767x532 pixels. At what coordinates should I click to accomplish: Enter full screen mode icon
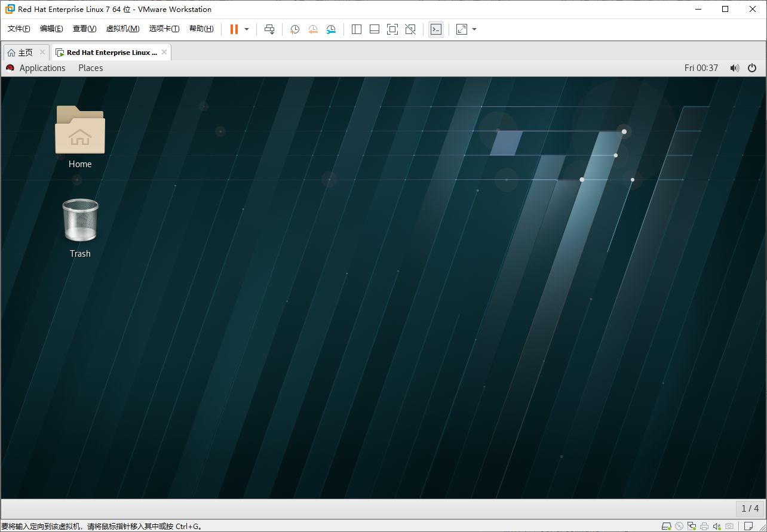tap(392, 29)
